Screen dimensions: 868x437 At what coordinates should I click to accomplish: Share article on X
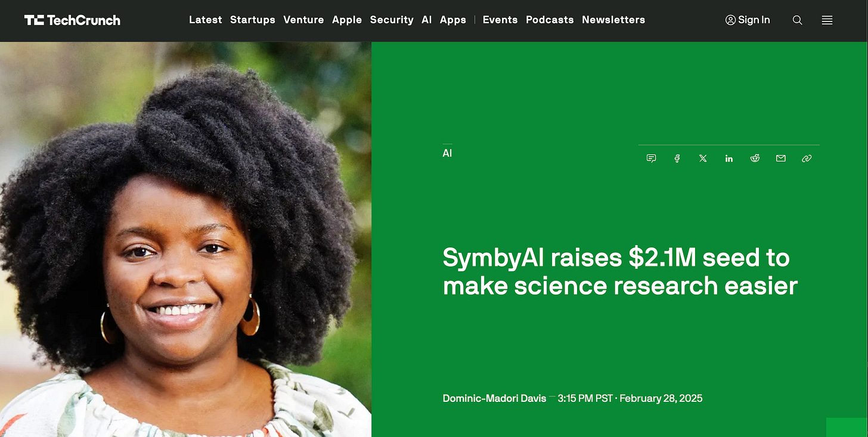(x=703, y=159)
